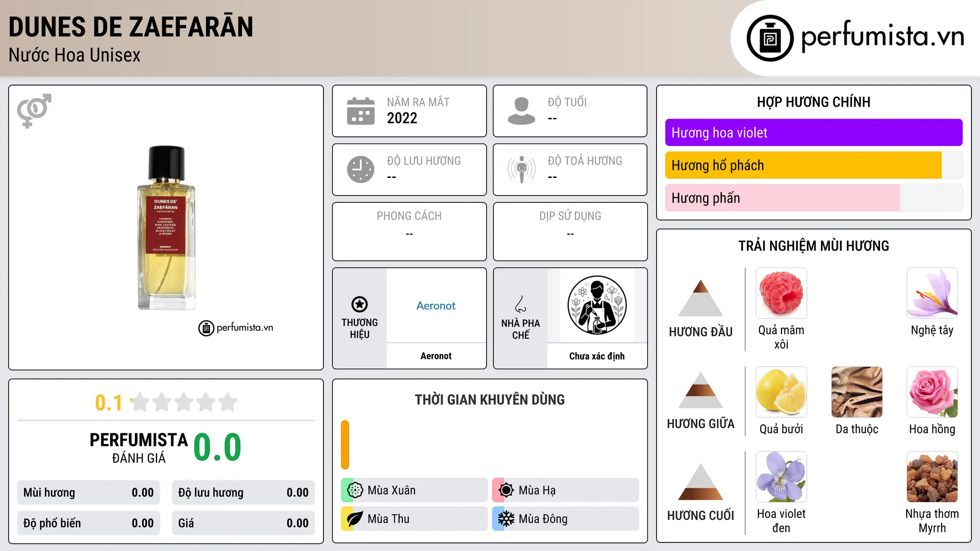Click the base notes pyramid icon
Viewport: 980px width, 551px height.
pyautogui.click(x=701, y=482)
